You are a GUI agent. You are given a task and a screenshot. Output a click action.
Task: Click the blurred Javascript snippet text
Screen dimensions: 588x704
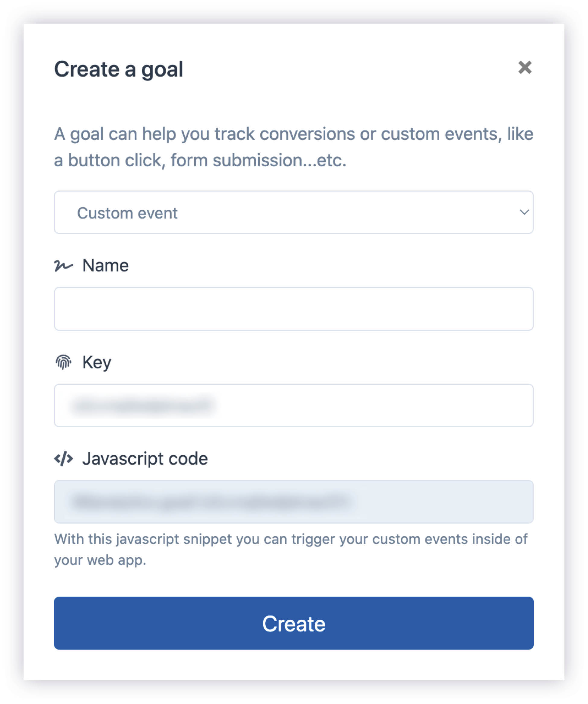click(x=211, y=502)
